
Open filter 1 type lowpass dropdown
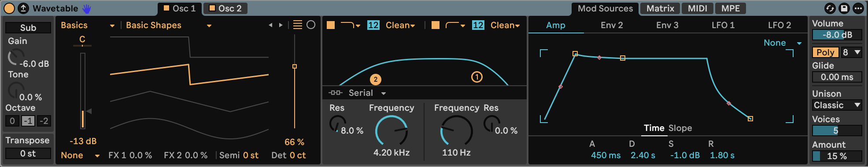click(x=351, y=25)
